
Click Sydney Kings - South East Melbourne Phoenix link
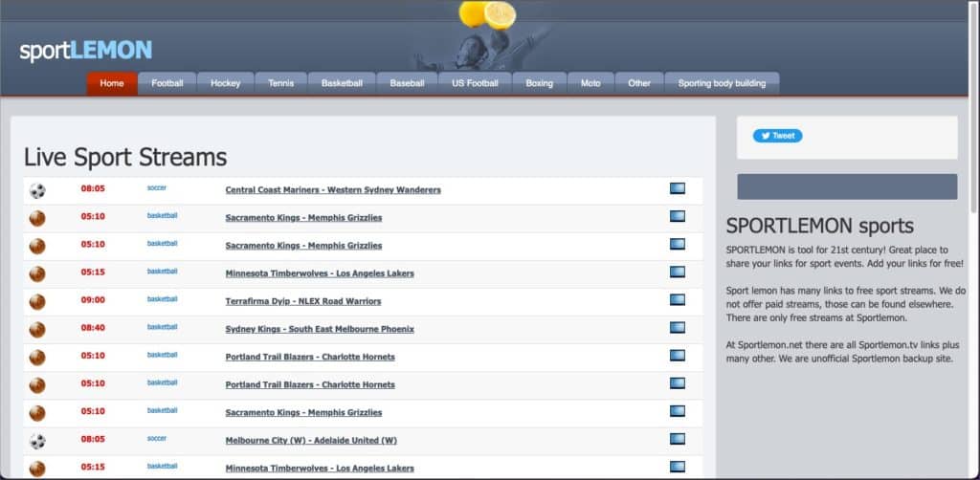pos(320,329)
